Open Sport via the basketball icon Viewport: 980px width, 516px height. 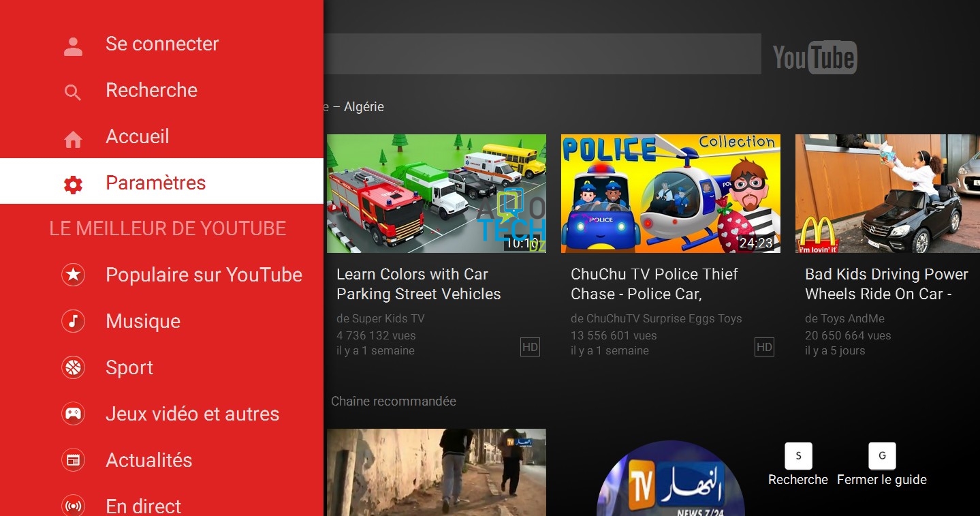tap(72, 367)
